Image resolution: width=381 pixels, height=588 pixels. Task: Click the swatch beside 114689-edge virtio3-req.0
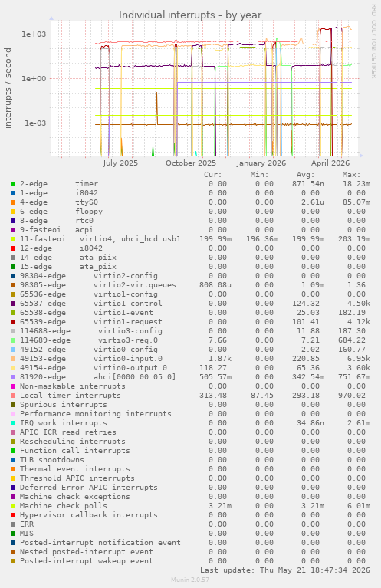tap(13, 340)
